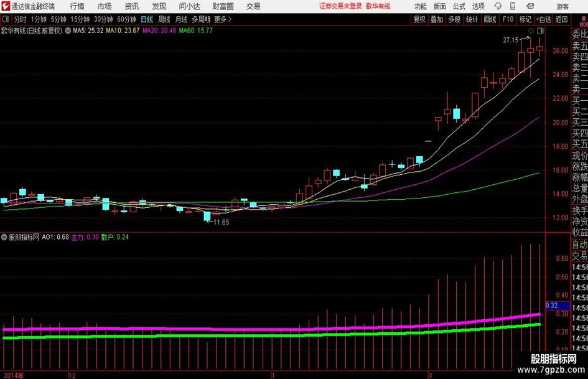Switch to 15分钟 chart period
Viewport: 588px width, 379px height.
tap(80, 19)
